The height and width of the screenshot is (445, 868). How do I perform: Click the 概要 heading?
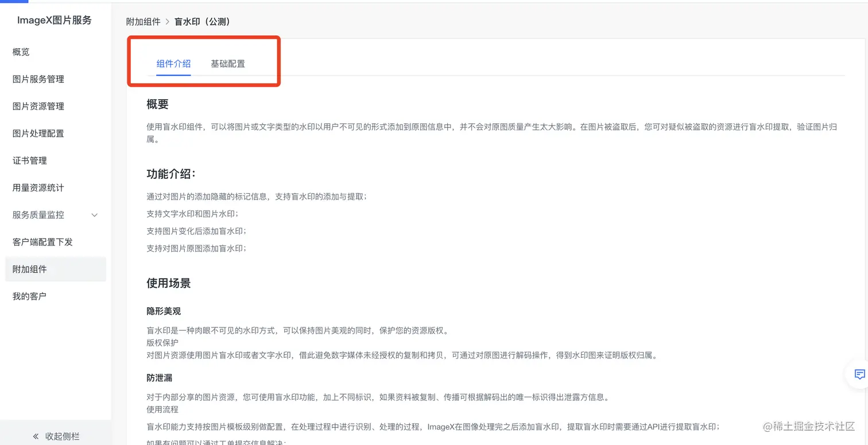pyautogui.click(x=157, y=104)
